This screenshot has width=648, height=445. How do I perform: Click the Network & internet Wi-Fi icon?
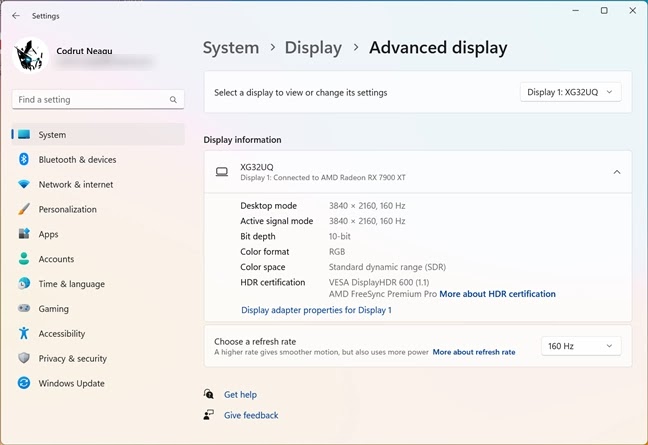(24, 185)
